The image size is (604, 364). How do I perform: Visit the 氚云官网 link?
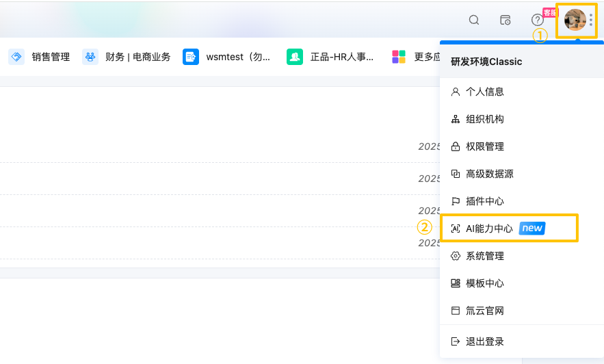tap(484, 311)
